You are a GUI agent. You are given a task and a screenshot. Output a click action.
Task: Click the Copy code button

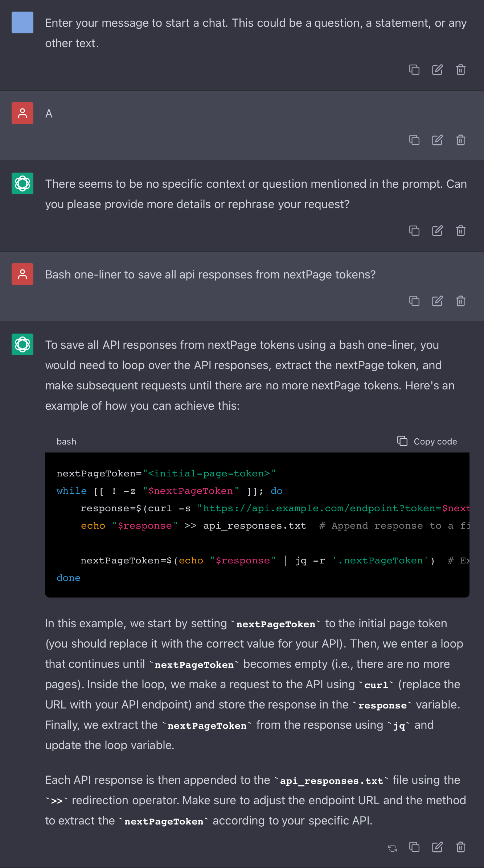coord(427,441)
